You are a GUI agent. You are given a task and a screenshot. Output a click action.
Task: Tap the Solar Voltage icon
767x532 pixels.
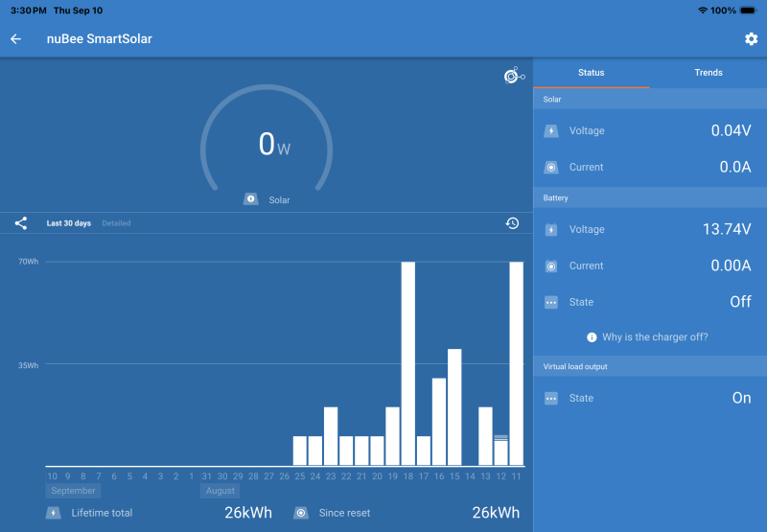(x=551, y=131)
